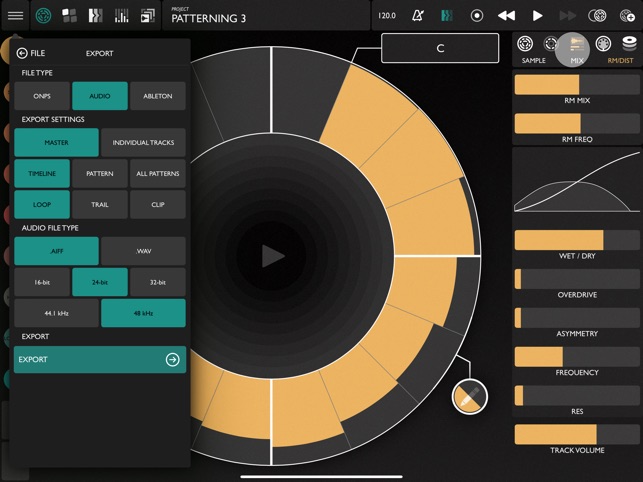
Task: Tap the PATTERNING 3 project name
Action: point(208,18)
